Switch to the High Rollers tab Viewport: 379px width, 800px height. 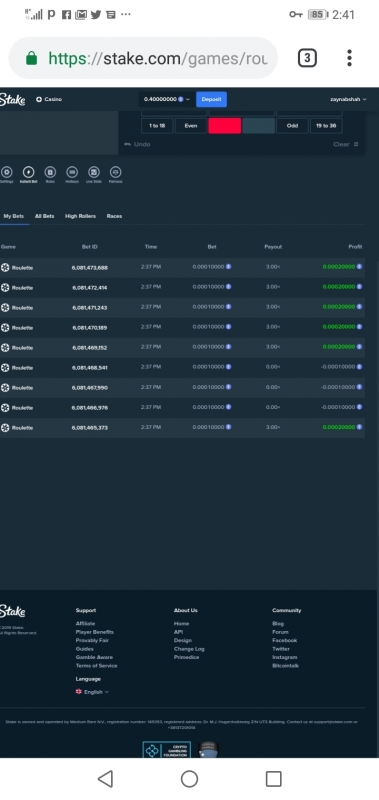[80, 216]
